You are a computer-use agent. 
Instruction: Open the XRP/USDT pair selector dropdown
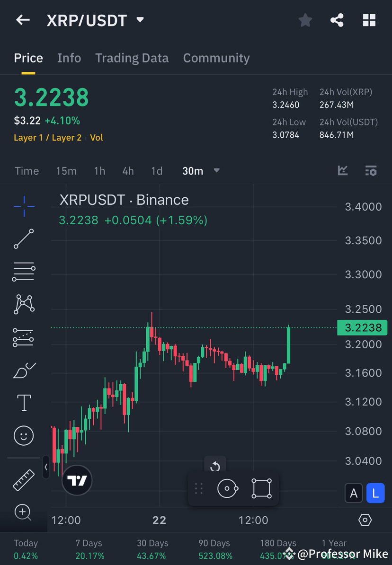[140, 20]
